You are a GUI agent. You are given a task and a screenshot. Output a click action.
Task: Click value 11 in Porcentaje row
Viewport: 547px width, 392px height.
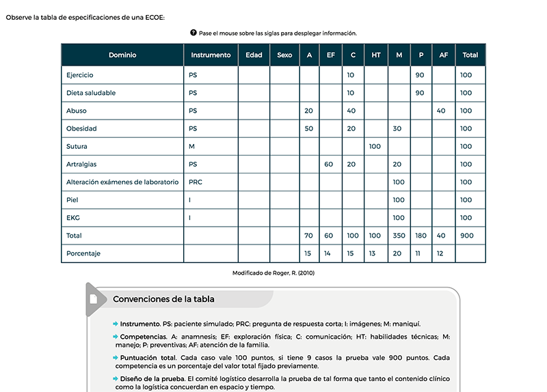pyautogui.click(x=418, y=253)
